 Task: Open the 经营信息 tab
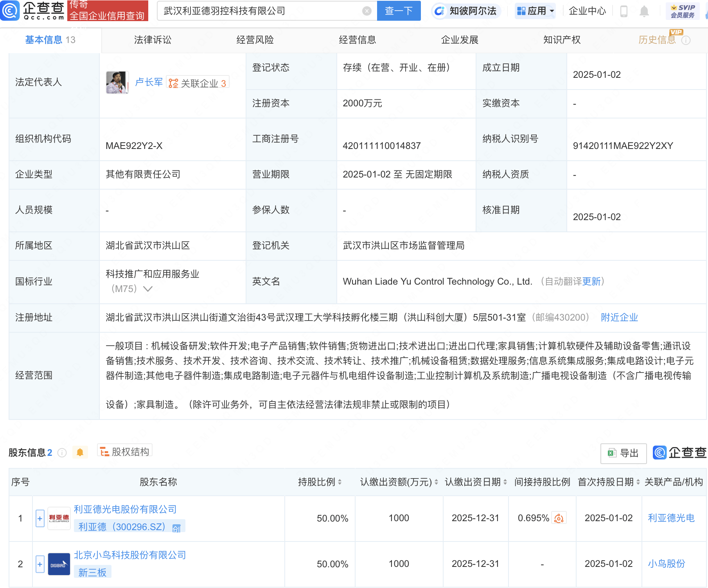tap(358, 40)
